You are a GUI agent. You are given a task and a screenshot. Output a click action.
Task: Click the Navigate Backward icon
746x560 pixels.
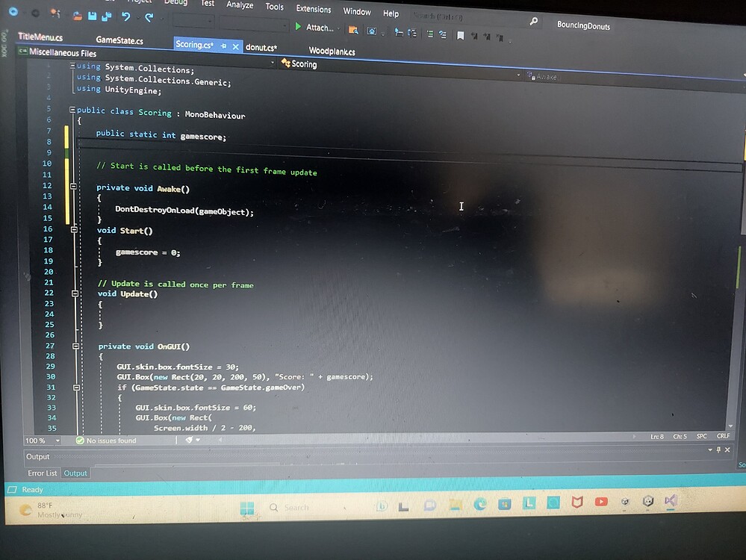click(x=398, y=31)
